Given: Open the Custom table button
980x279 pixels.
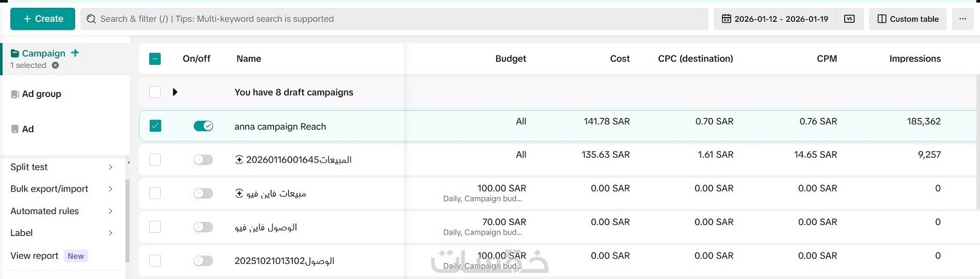Looking at the screenshot, I should pyautogui.click(x=908, y=19).
